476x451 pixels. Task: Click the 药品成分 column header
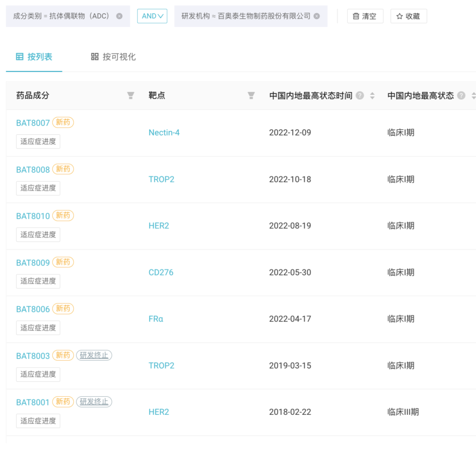pyautogui.click(x=33, y=96)
